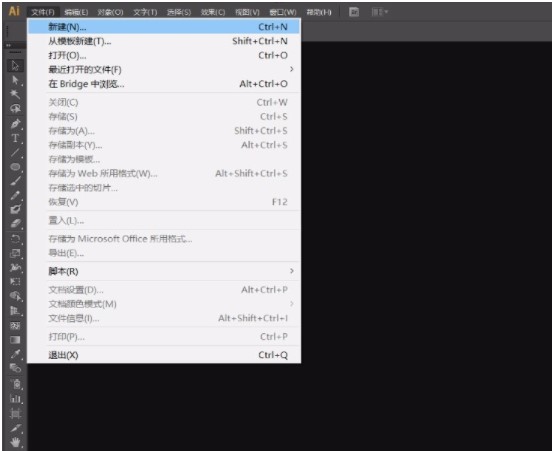
Task: Open the 视图(V) menu
Action: coord(247,12)
